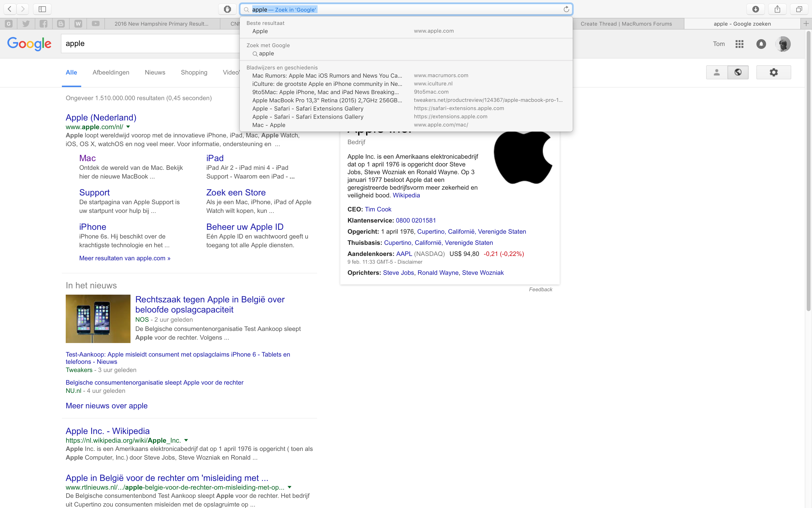Add a new tab with plus icon
The width and height of the screenshot is (812, 508).
806,23
